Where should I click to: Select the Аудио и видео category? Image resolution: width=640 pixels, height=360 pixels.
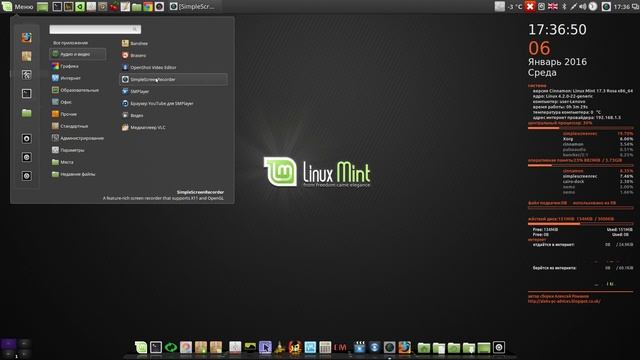(78, 54)
